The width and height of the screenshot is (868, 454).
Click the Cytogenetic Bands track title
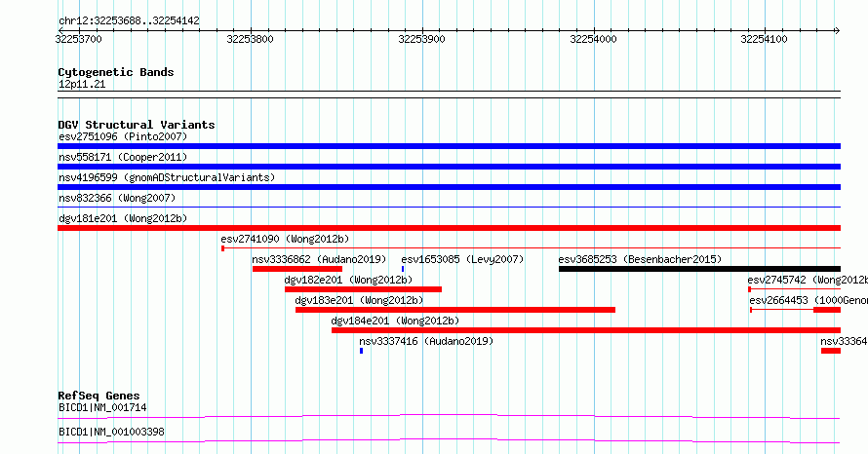pyautogui.click(x=116, y=72)
